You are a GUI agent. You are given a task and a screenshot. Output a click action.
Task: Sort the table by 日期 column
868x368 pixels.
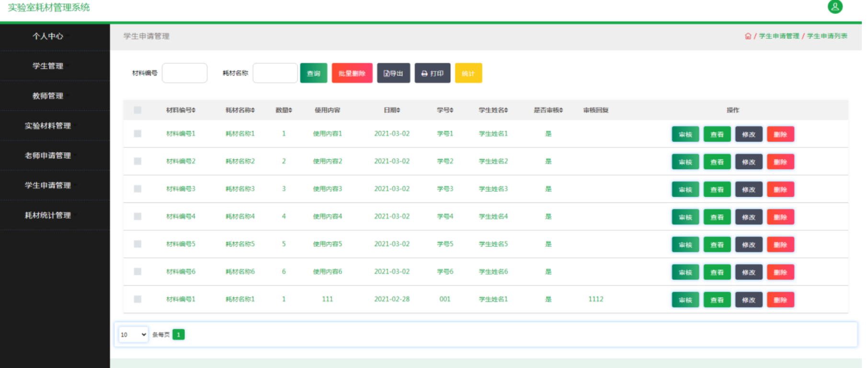[391, 110]
